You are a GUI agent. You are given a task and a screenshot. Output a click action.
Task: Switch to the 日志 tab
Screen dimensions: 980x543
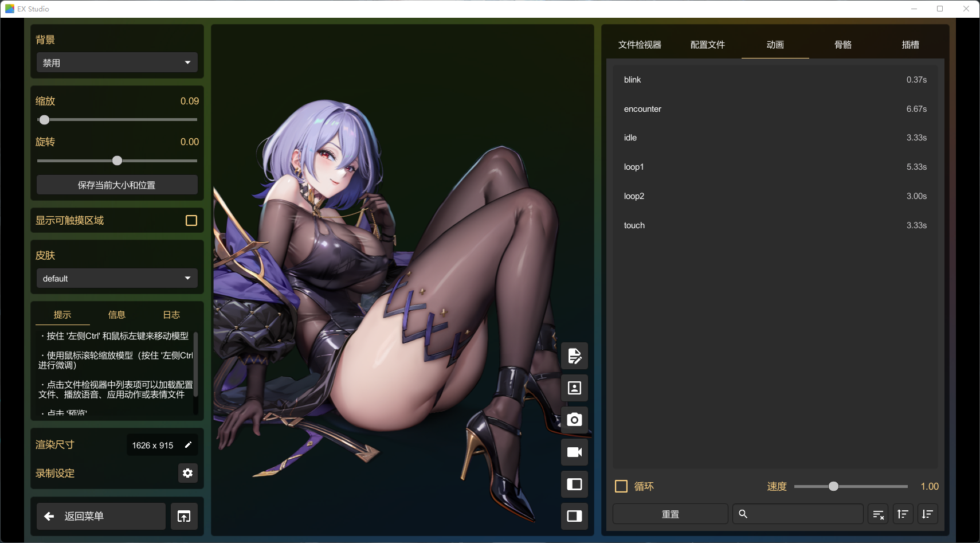point(171,315)
